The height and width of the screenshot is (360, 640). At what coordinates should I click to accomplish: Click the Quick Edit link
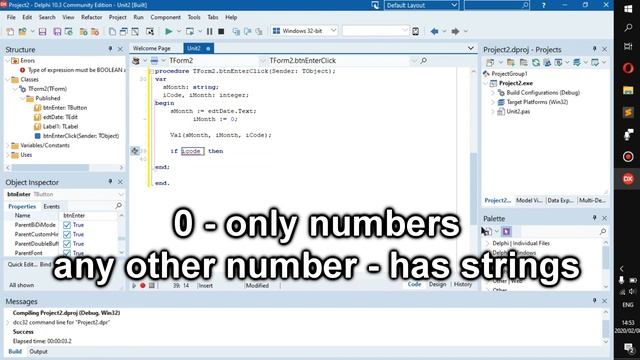coord(22,264)
